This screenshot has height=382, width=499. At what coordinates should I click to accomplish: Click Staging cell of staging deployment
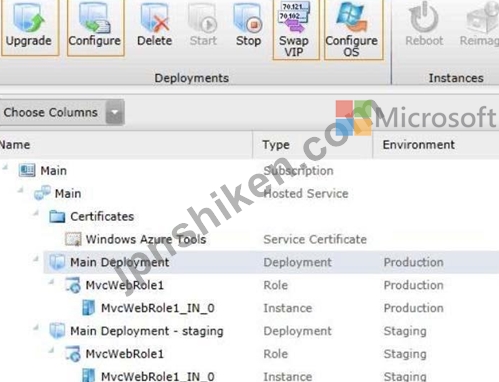click(x=405, y=331)
